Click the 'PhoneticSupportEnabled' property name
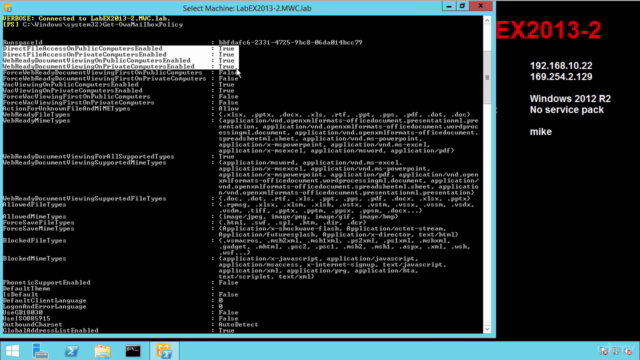 click(x=47, y=282)
